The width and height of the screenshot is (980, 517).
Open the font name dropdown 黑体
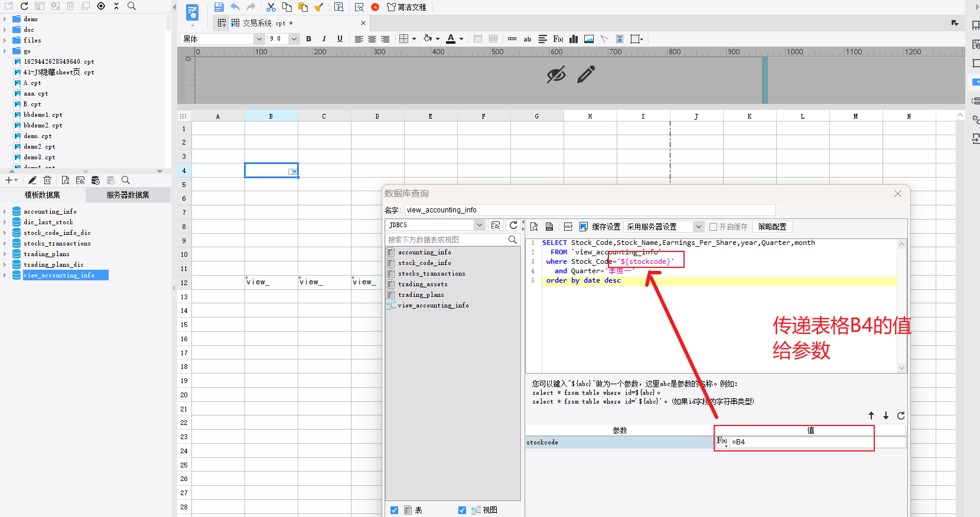[259, 39]
